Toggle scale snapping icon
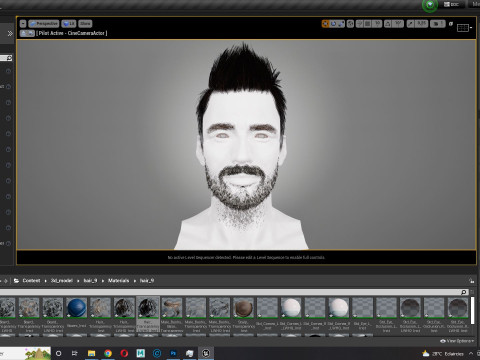The image size is (480, 360). (411, 24)
